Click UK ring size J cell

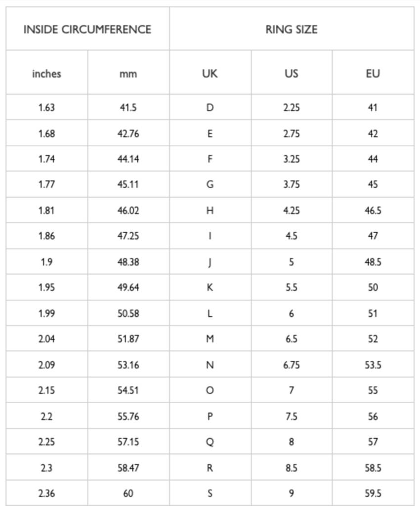tap(210, 262)
